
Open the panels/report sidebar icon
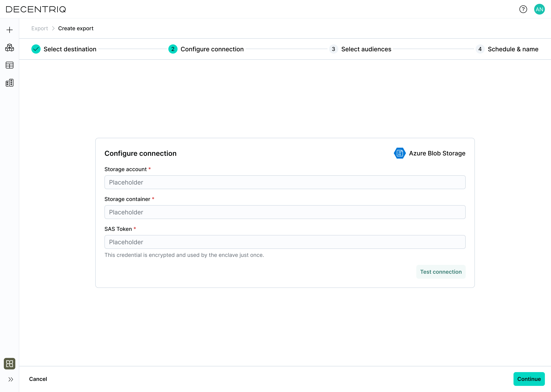(x=9, y=83)
